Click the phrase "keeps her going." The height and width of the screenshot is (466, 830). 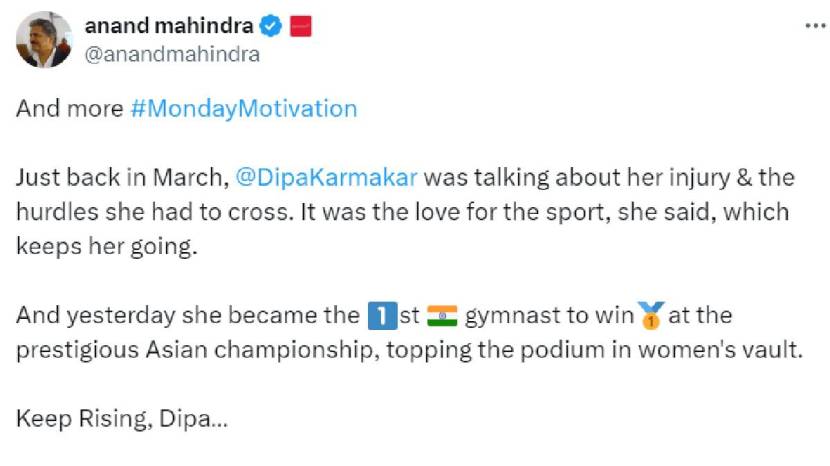click(107, 247)
